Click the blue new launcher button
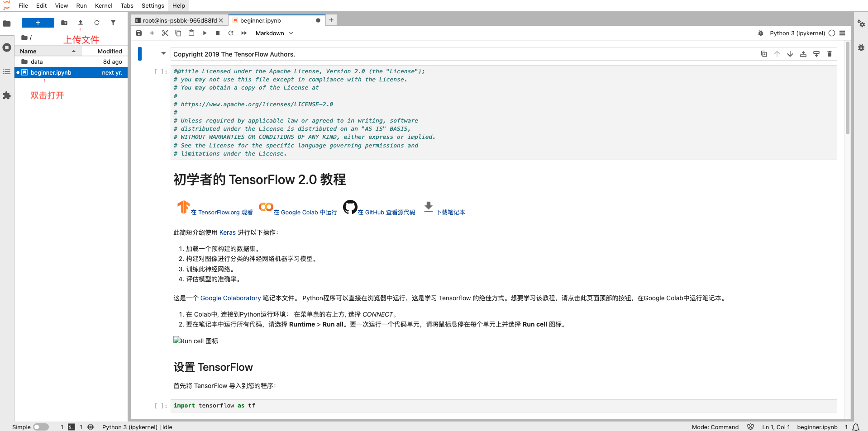 click(x=38, y=23)
